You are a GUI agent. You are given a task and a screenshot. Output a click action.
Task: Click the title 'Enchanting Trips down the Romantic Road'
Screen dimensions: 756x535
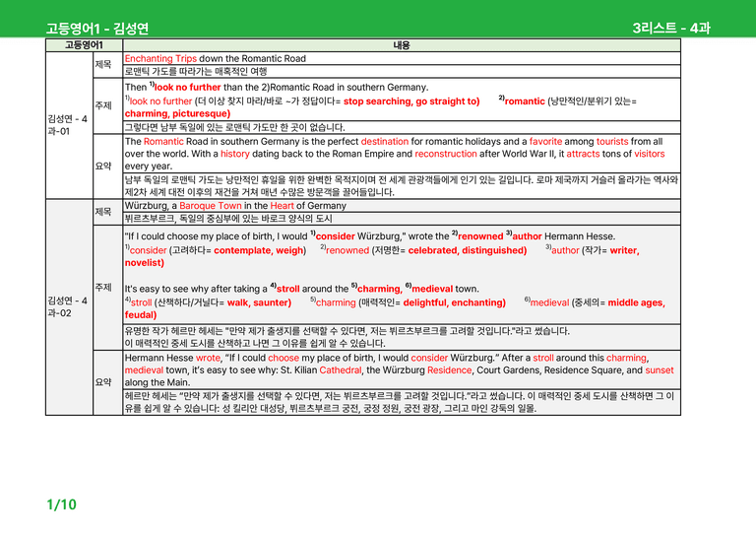coord(215,59)
